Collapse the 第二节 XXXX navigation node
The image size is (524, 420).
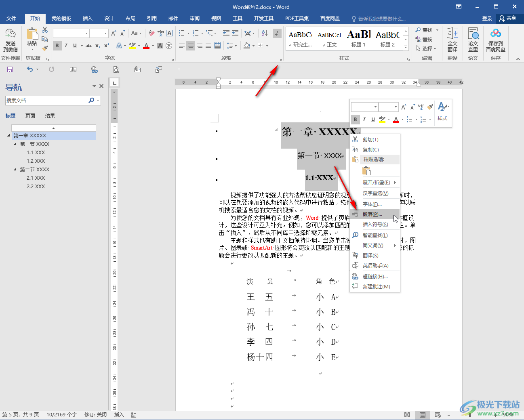15,170
